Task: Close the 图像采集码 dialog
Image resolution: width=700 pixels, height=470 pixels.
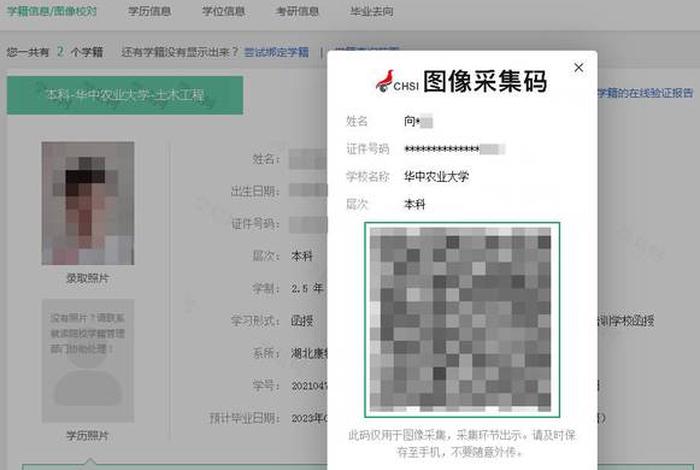Action: pos(579,67)
